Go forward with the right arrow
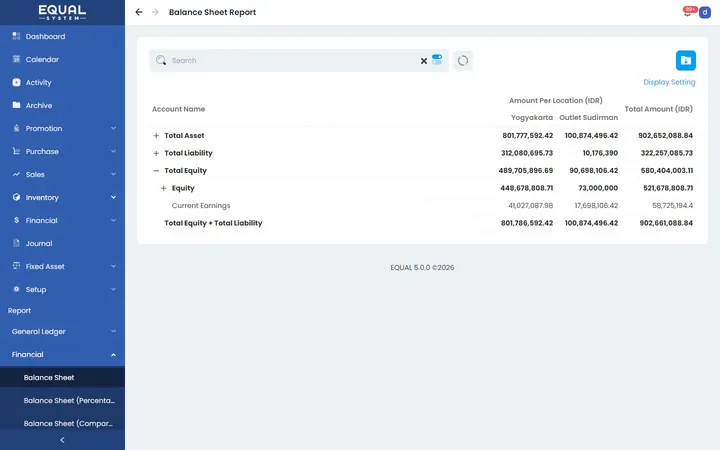Image resolution: width=720 pixels, height=450 pixels. (x=155, y=12)
